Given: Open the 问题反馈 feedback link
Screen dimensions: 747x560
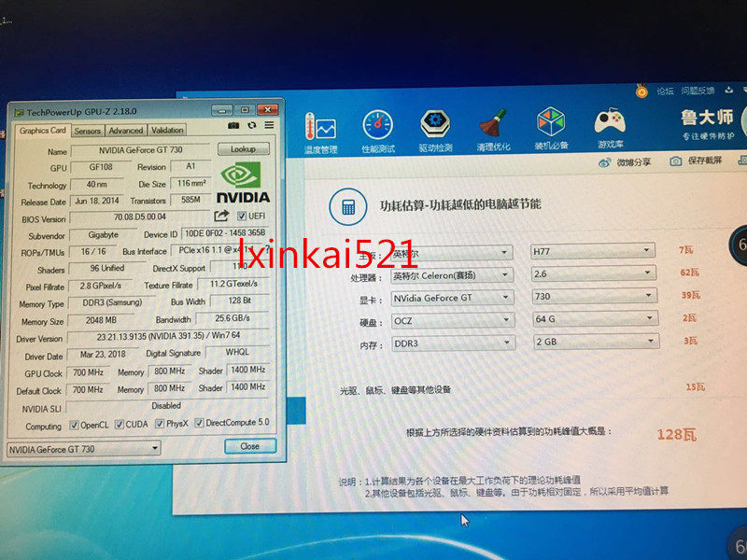Looking at the screenshot, I should [698, 90].
